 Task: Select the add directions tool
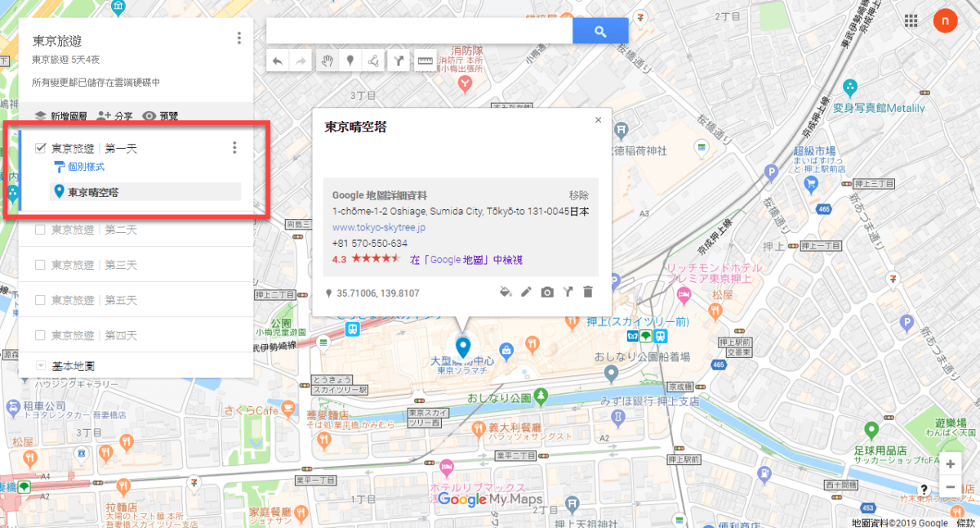tap(398, 61)
